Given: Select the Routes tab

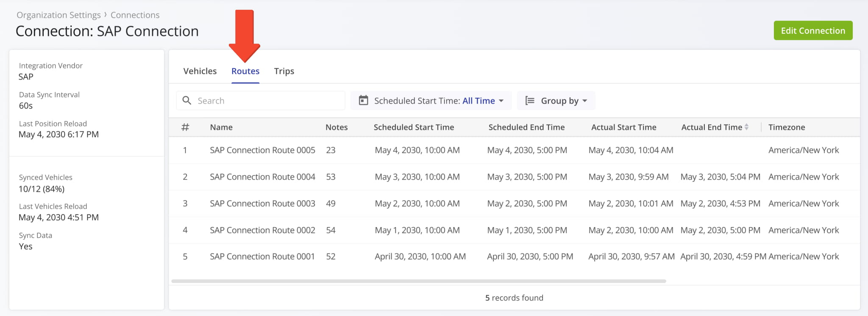Looking at the screenshot, I should pos(245,71).
